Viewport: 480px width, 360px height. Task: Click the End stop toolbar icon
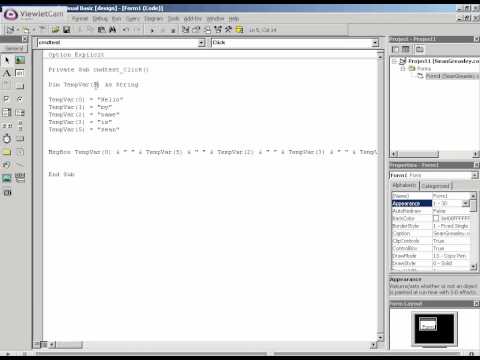[173, 30]
